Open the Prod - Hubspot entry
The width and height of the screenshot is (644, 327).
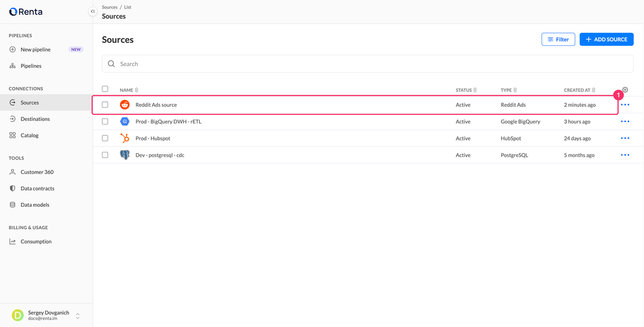click(153, 138)
